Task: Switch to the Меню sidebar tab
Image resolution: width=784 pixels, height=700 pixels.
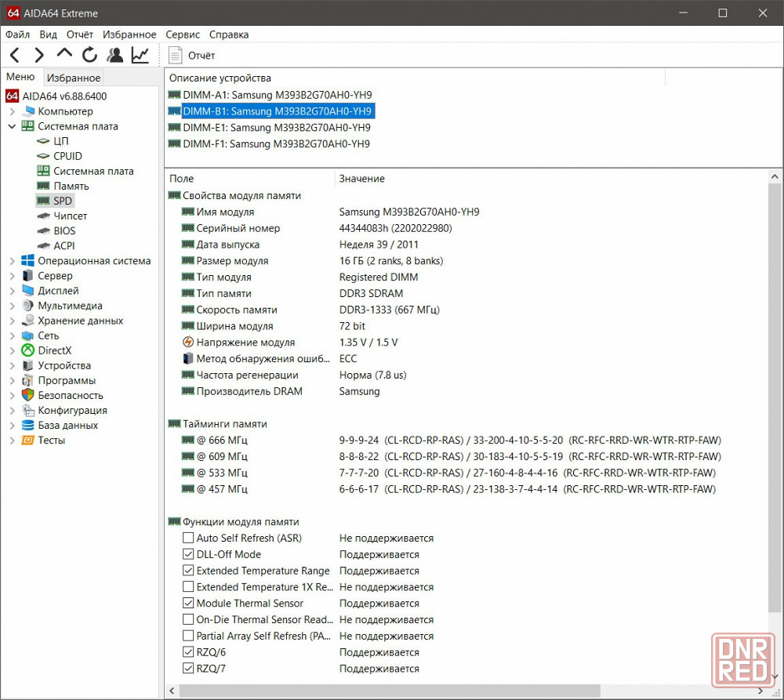Action: pyautogui.click(x=20, y=77)
